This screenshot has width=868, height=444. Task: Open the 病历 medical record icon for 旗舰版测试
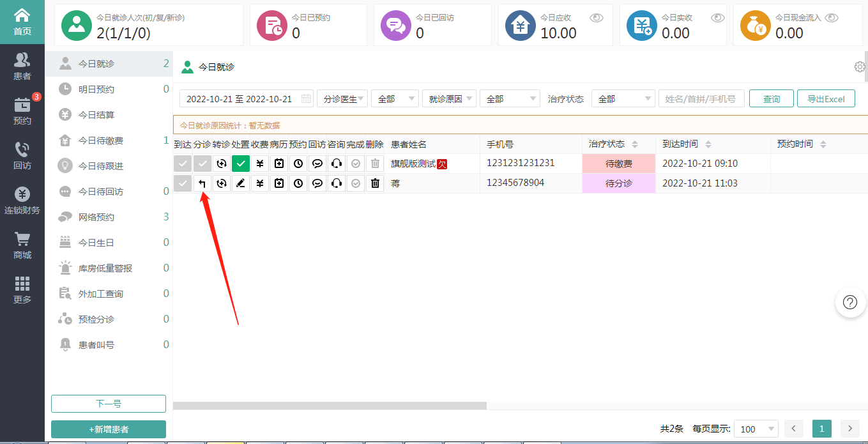click(x=279, y=164)
